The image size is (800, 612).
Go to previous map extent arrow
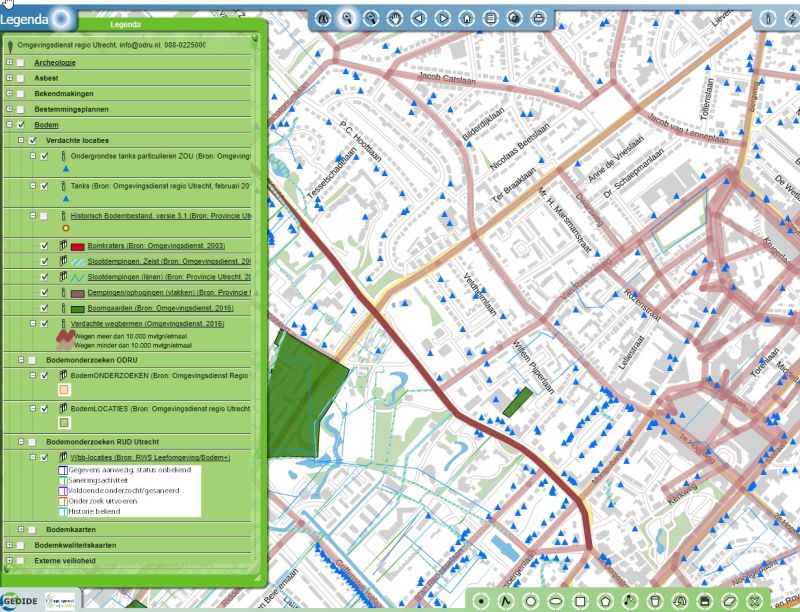click(x=419, y=19)
